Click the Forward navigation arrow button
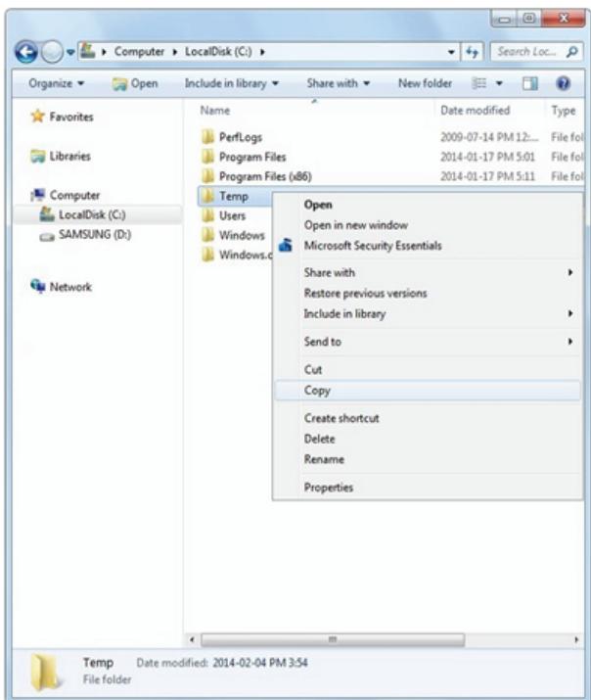This screenshot has width=591, height=700. 52,52
